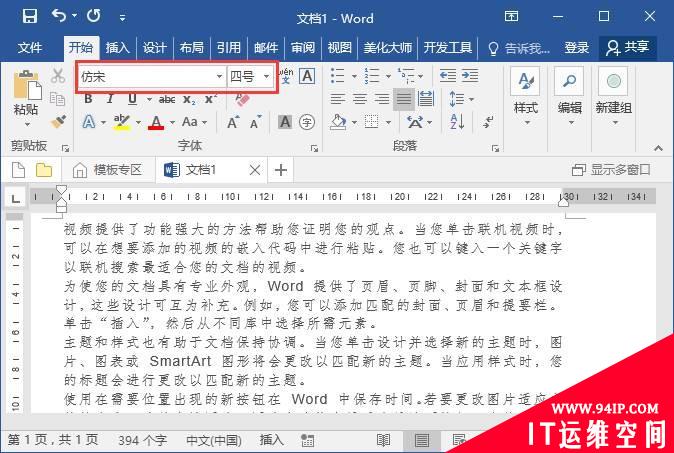Toggle bold formatting

click(89, 99)
